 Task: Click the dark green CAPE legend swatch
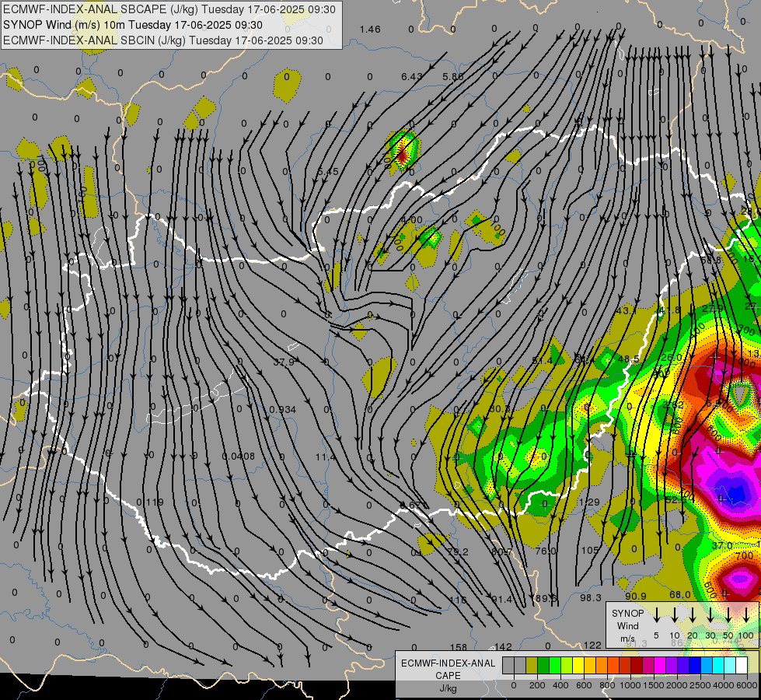coord(543,665)
